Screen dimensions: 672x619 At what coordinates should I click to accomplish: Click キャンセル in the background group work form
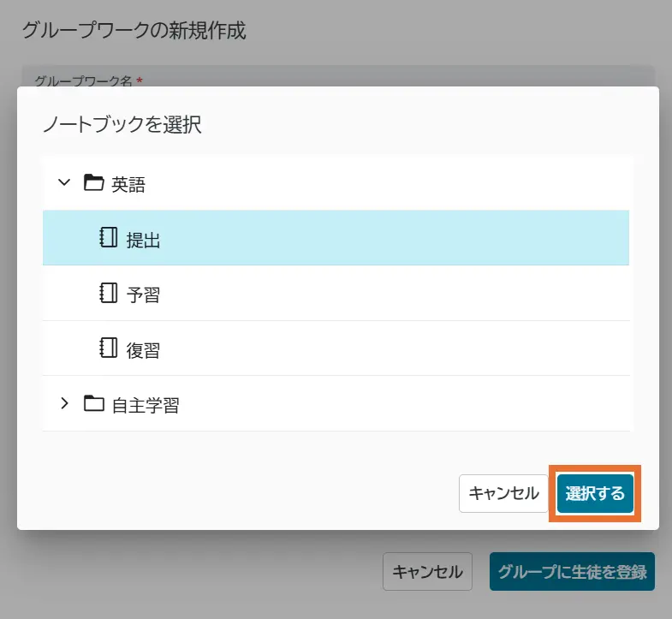(427, 571)
